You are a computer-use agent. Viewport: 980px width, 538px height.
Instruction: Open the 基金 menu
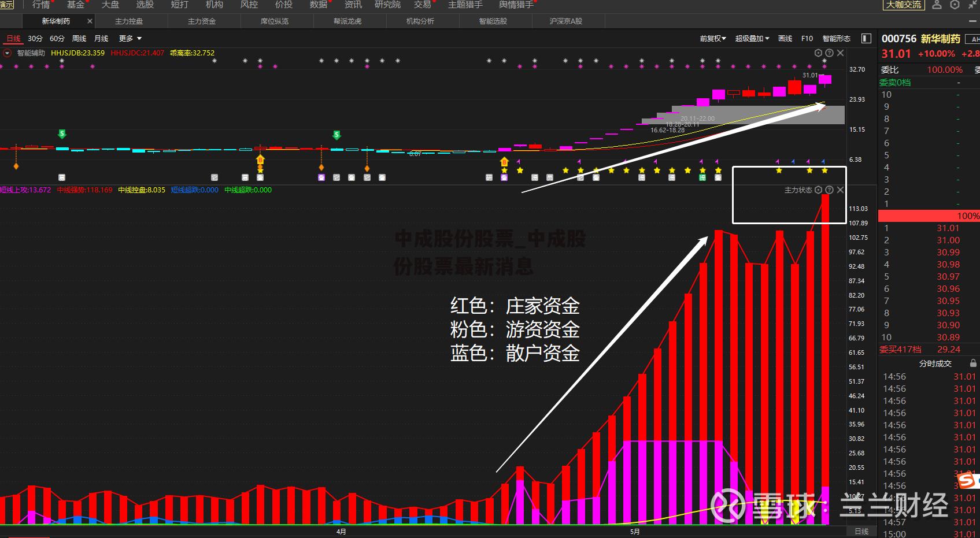pos(76,5)
